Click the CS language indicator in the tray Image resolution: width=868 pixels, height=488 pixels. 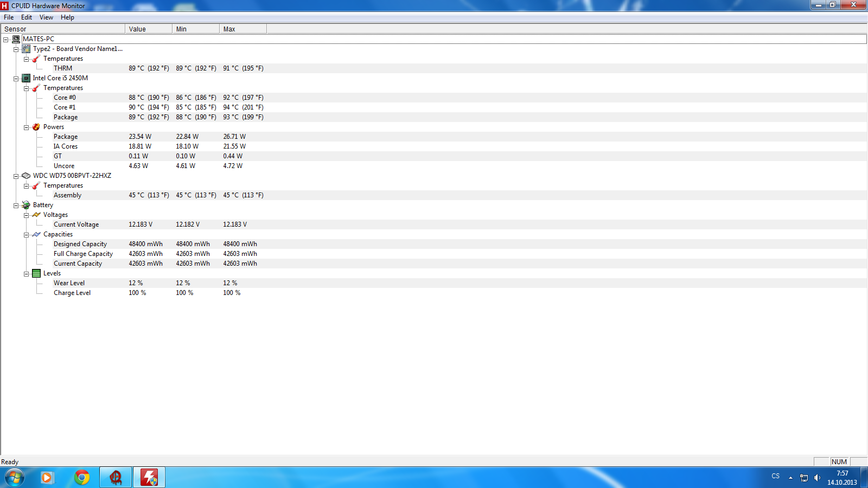(x=776, y=476)
